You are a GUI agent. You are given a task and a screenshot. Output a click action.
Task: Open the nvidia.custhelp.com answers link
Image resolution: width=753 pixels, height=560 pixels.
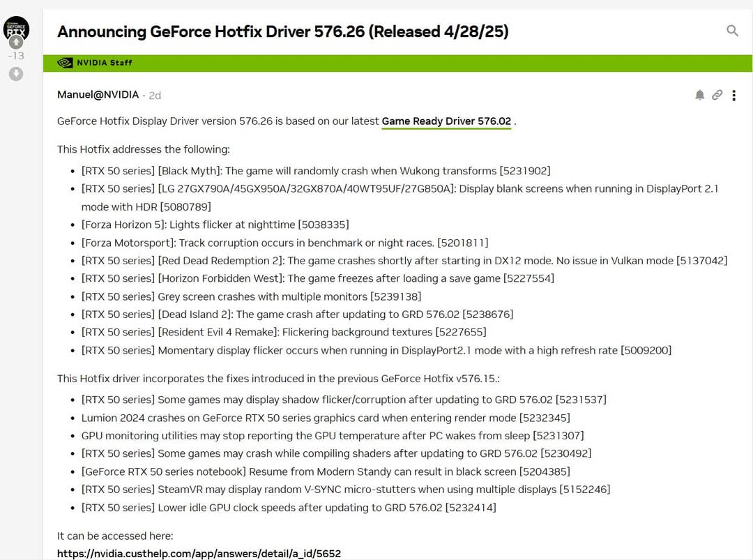(x=199, y=553)
